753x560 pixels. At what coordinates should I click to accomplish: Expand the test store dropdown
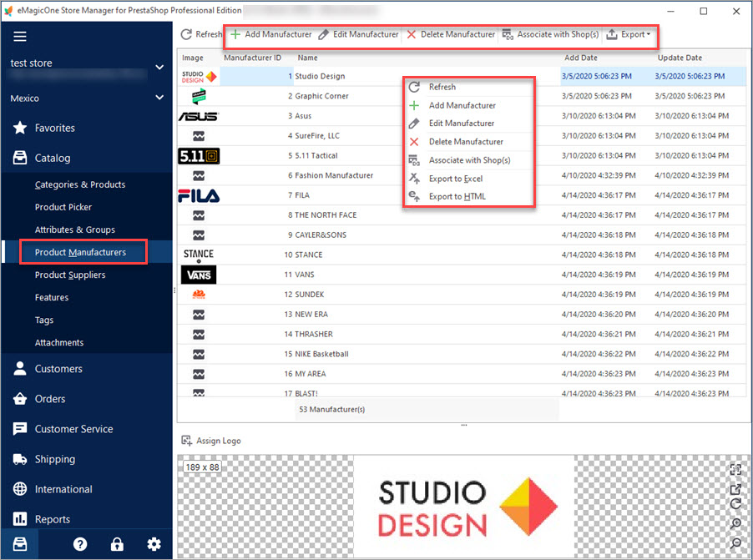coord(159,68)
